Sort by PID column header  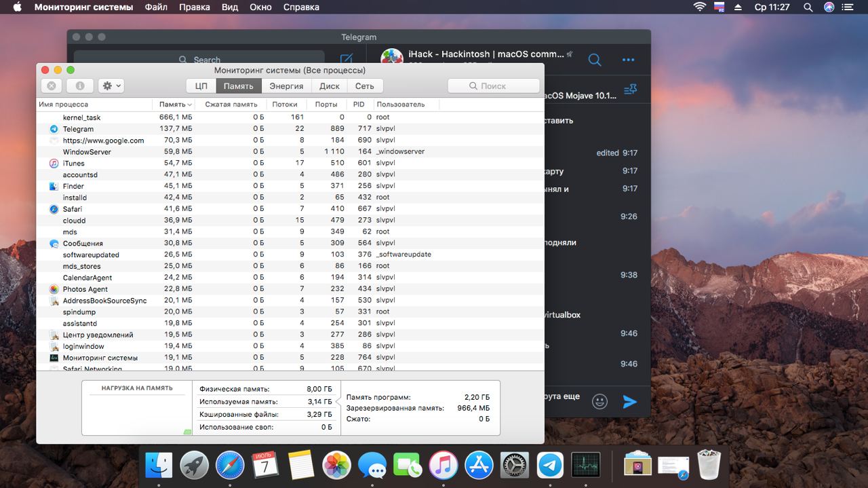[x=359, y=105]
